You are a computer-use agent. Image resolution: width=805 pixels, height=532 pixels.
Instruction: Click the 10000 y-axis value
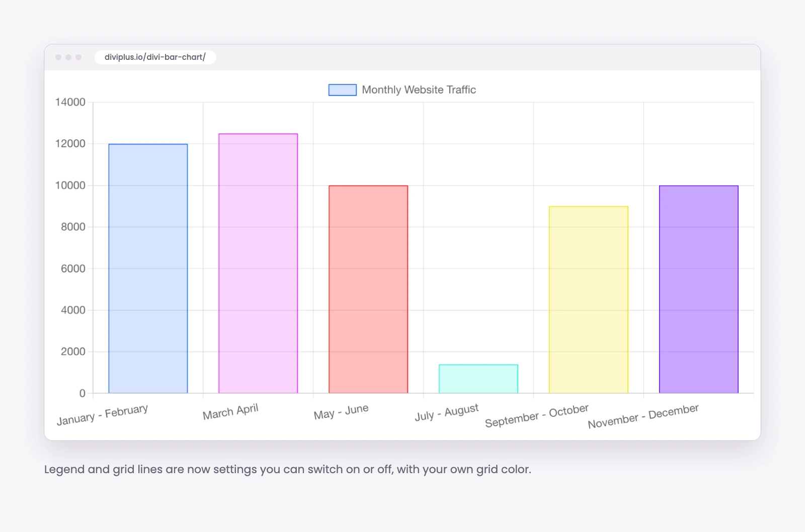(70, 186)
